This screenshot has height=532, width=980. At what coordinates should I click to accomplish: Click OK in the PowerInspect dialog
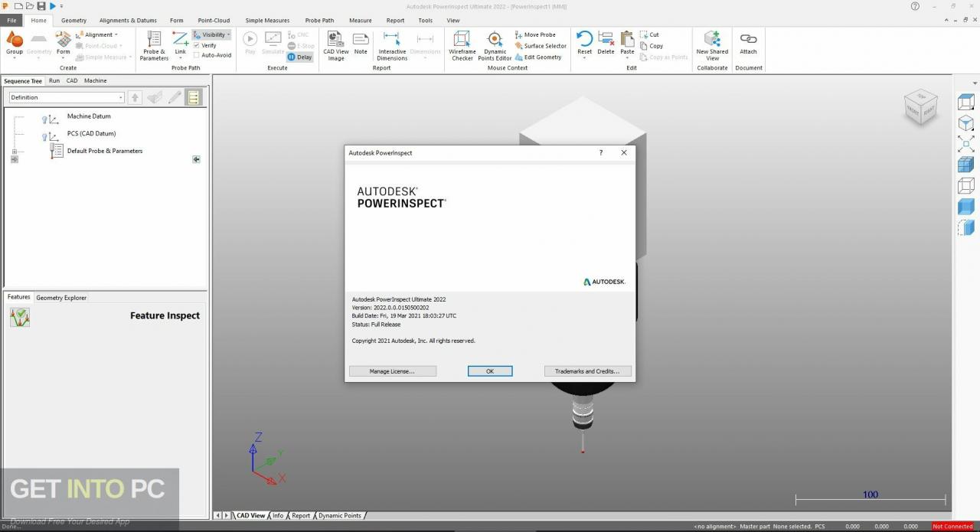point(490,371)
